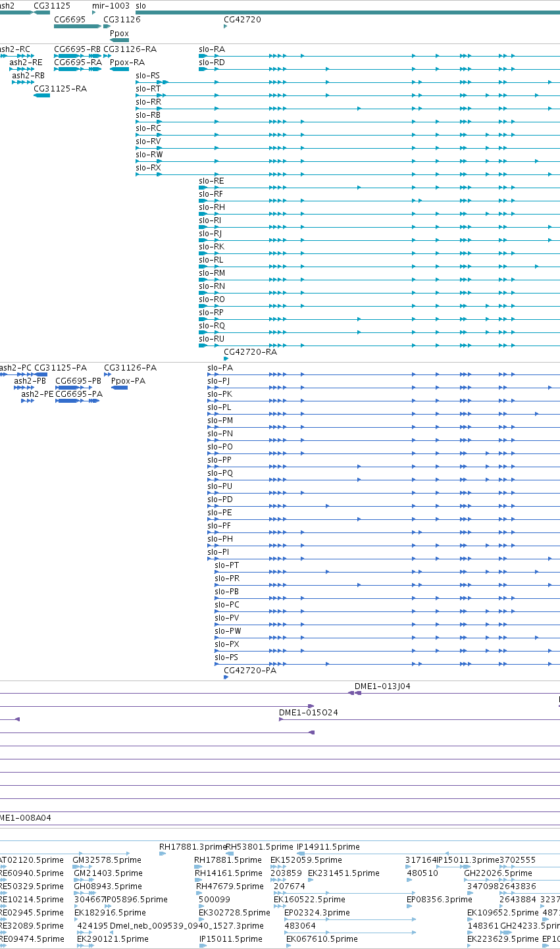
Task: Click the CG42720-RA transcript label
Action: (x=251, y=352)
